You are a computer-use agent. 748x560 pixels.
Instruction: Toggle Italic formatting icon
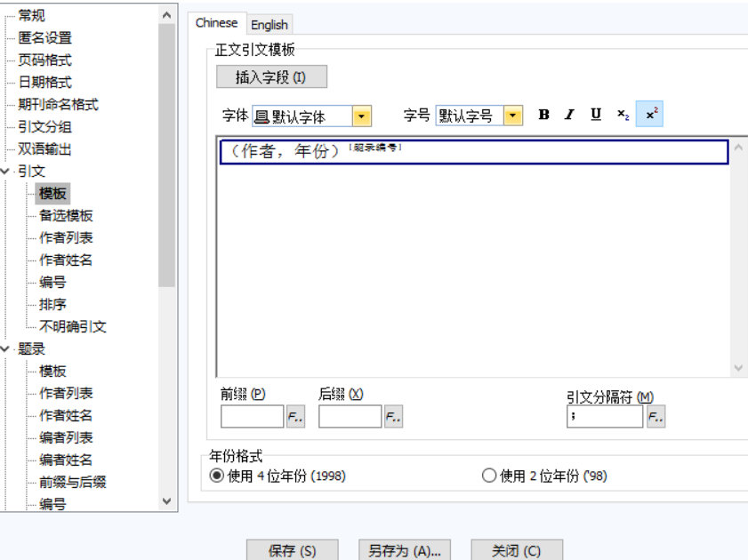point(569,115)
